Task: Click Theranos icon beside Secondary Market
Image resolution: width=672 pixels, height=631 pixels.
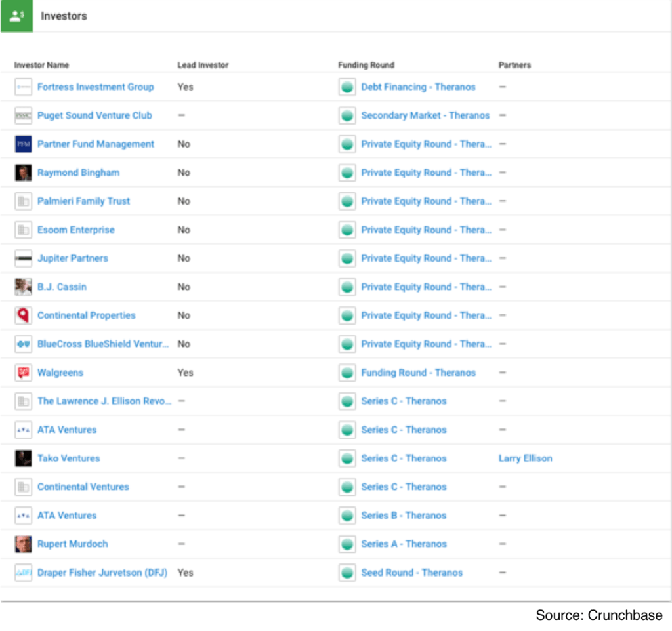Action: (x=347, y=115)
